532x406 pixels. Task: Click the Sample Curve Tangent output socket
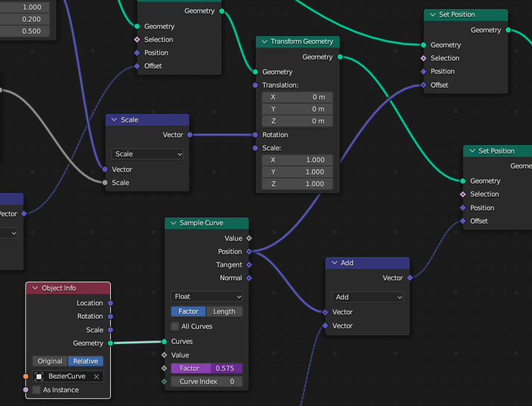[249, 265]
